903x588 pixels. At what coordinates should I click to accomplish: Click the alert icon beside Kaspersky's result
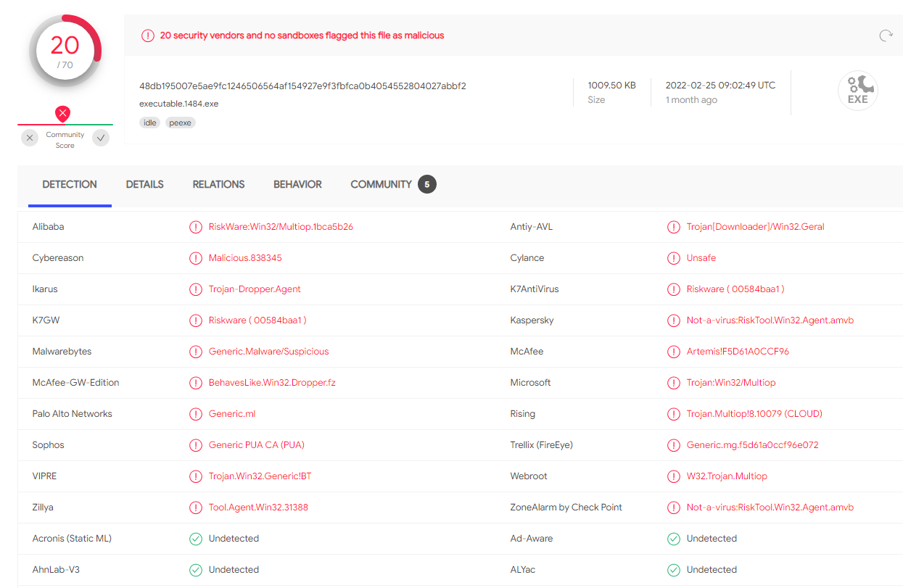(x=674, y=320)
